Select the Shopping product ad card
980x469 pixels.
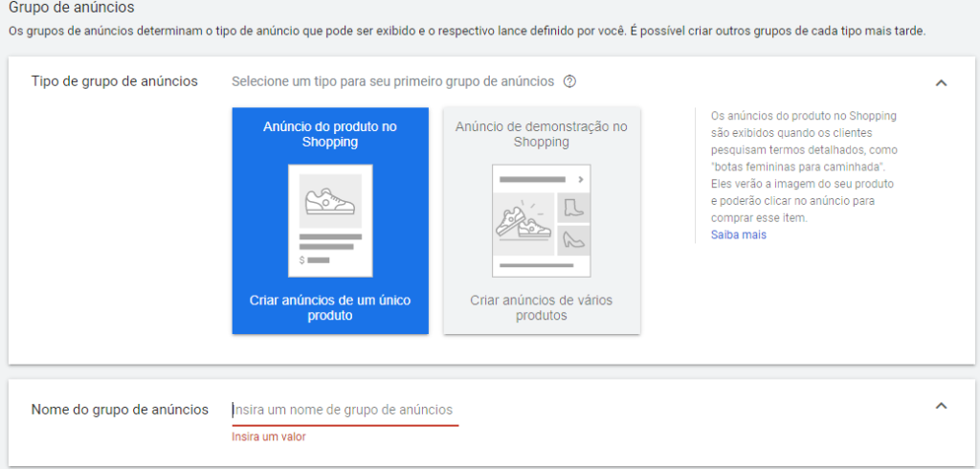click(330, 220)
